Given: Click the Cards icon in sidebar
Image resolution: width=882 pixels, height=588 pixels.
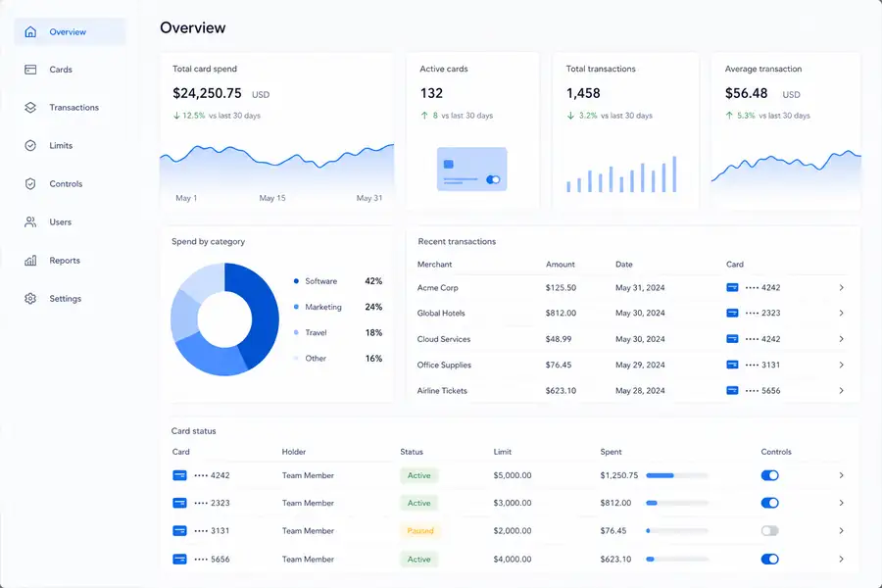Looking at the screenshot, I should point(30,70).
